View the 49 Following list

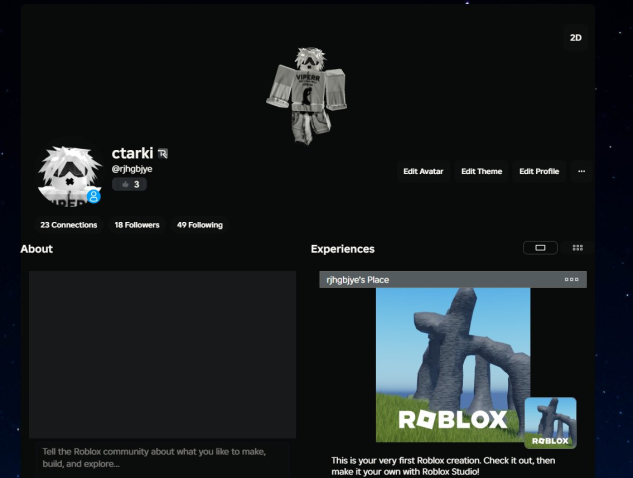200,225
